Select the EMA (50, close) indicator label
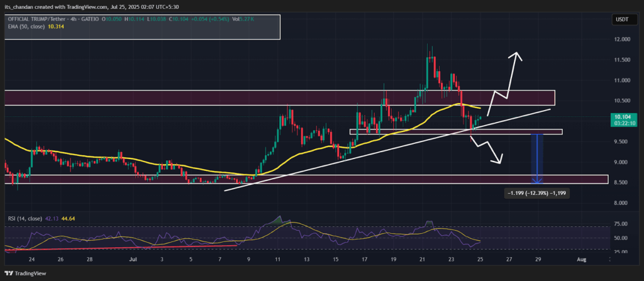 coord(25,26)
